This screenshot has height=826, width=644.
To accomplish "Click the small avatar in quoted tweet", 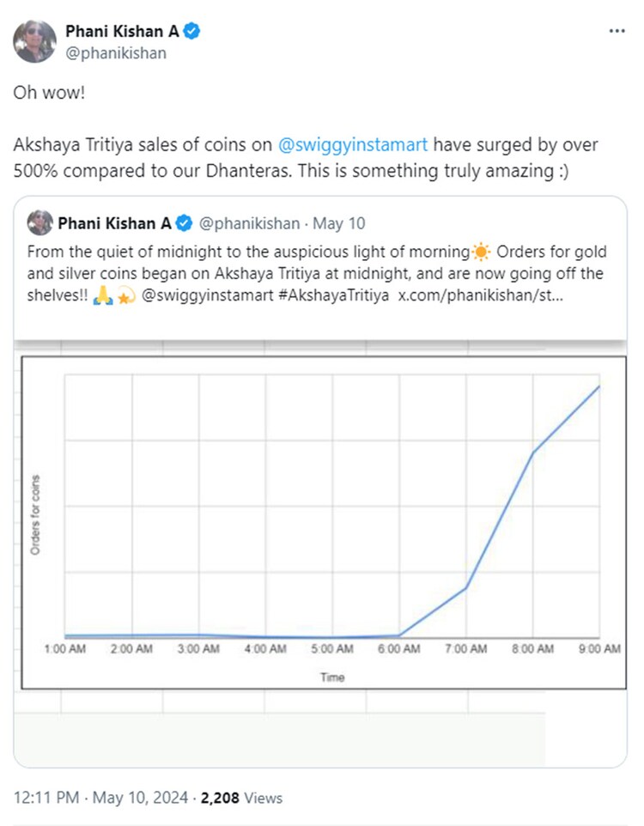I will click(x=39, y=223).
